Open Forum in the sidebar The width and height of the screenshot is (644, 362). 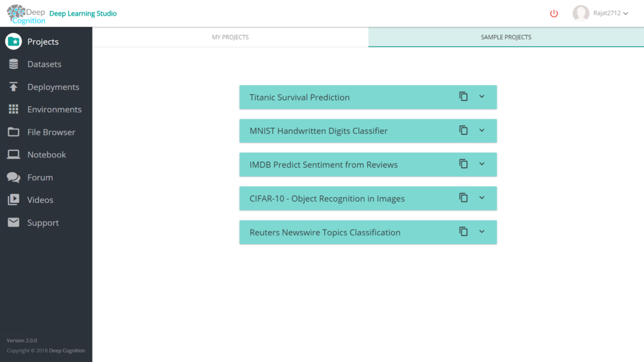pyautogui.click(x=46, y=178)
